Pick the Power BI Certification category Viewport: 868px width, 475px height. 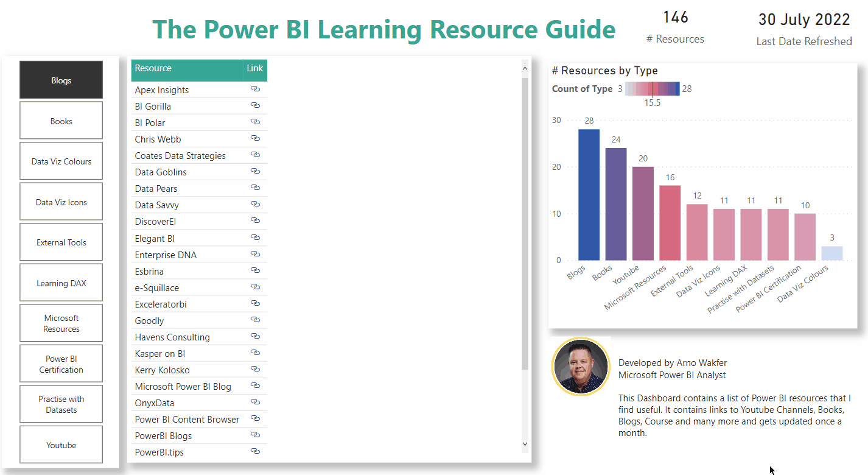(x=61, y=364)
